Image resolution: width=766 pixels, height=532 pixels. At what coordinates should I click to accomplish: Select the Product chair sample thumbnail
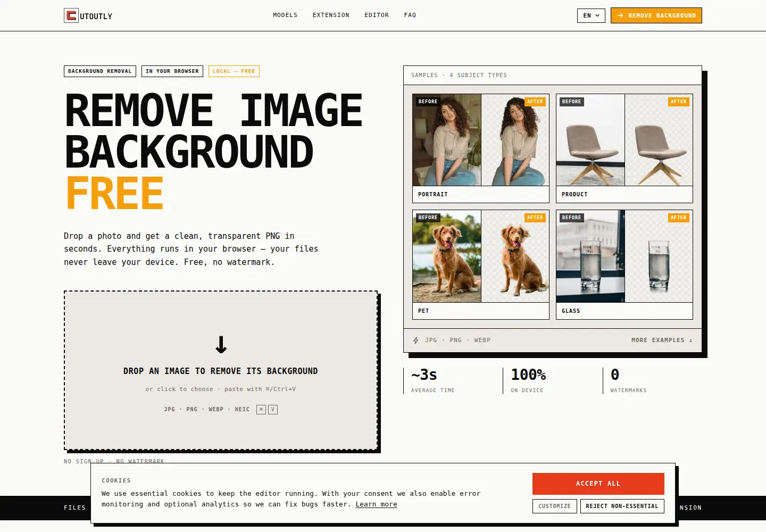pyautogui.click(x=625, y=148)
